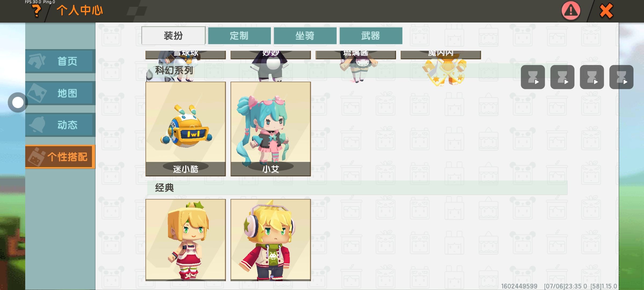
Task: Open 地图 from the sidebar
Action: tap(60, 93)
